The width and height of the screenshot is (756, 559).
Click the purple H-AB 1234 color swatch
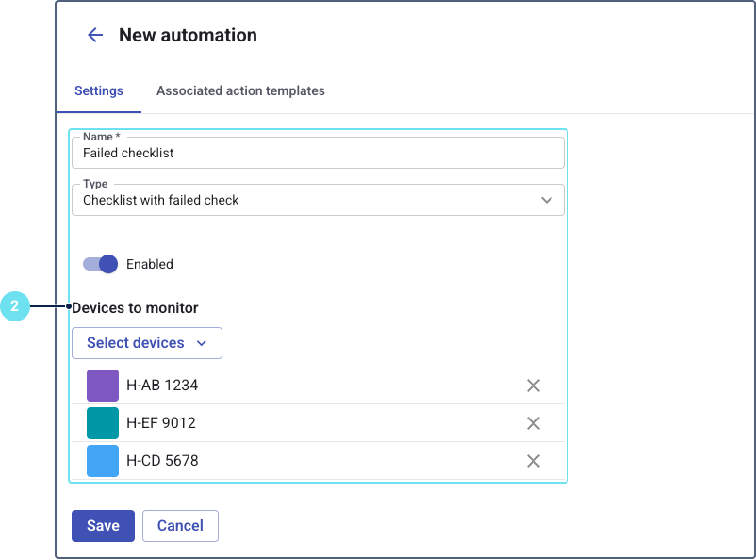pos(103,386)
